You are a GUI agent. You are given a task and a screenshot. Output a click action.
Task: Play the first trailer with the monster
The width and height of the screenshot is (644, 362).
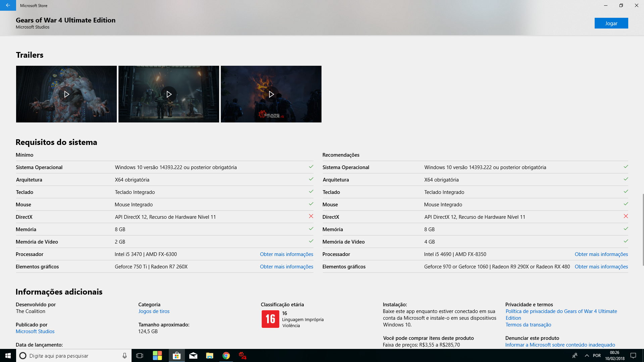tap(66, 94)
